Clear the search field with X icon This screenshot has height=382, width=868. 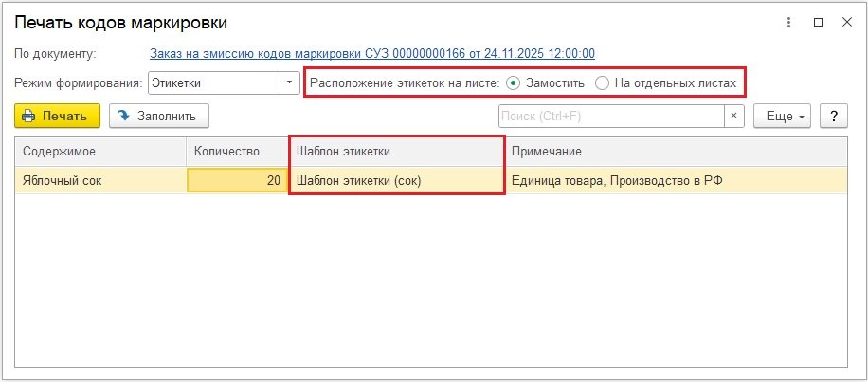[734, 116]
